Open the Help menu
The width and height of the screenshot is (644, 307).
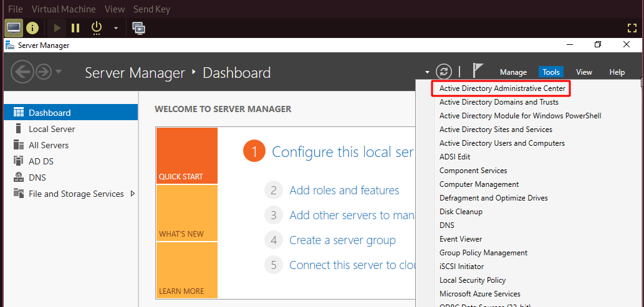[x=617, y=72]
